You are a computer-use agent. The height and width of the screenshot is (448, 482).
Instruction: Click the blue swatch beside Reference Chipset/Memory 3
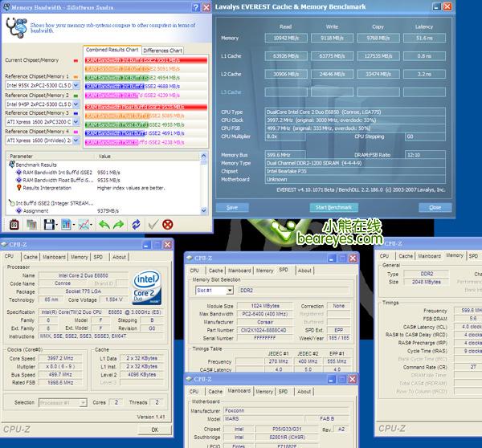pyautogui.click(x=76, y=113)
